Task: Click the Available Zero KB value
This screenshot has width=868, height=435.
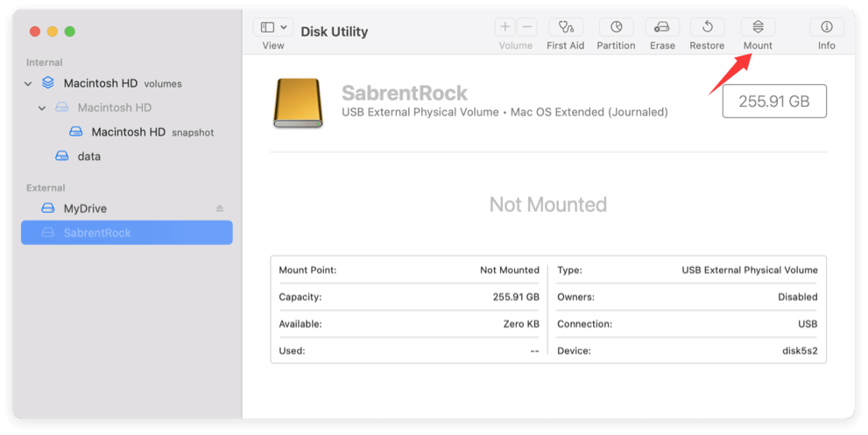Action: click(521, 325)
